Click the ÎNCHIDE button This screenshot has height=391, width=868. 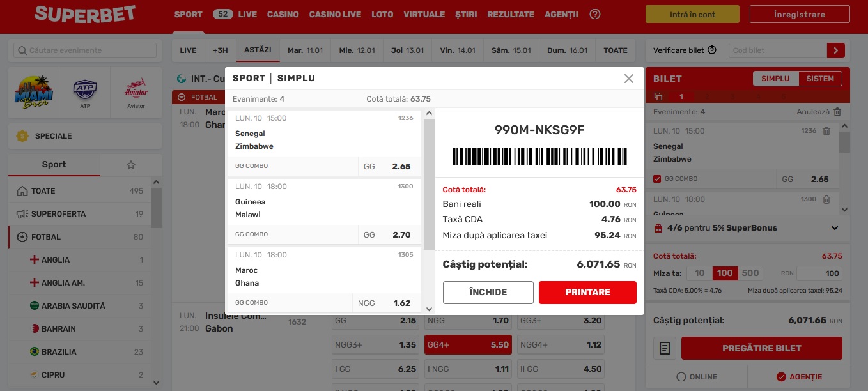(488, 292)
